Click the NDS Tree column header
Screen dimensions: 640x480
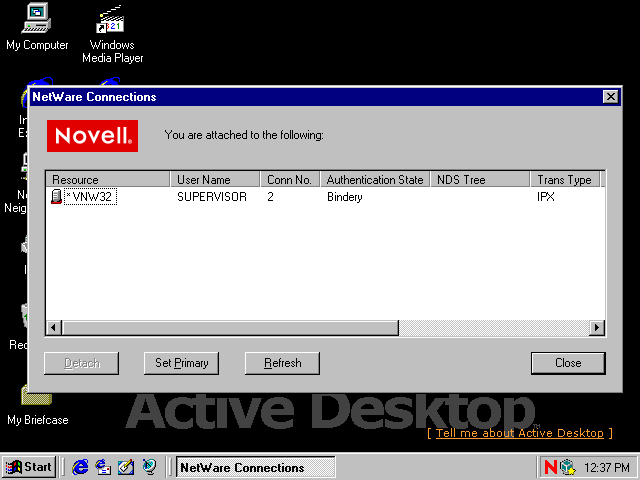(x=480, y=180)
